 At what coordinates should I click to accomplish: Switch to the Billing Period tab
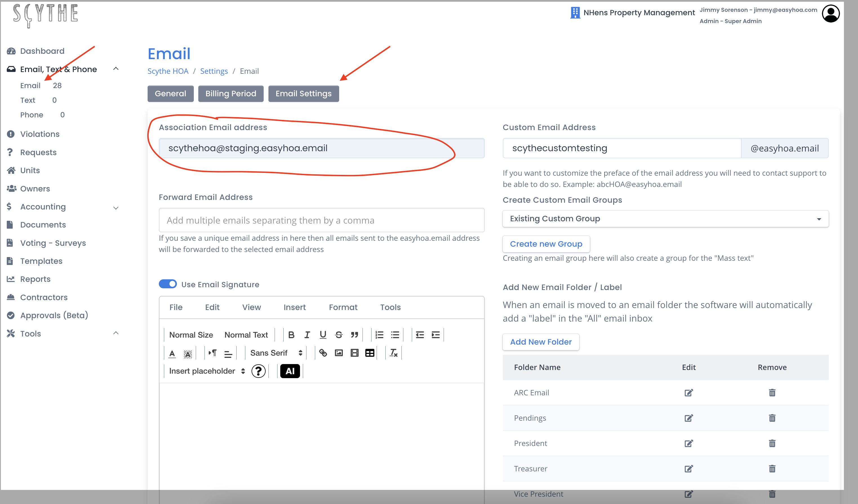pos(231,93)
